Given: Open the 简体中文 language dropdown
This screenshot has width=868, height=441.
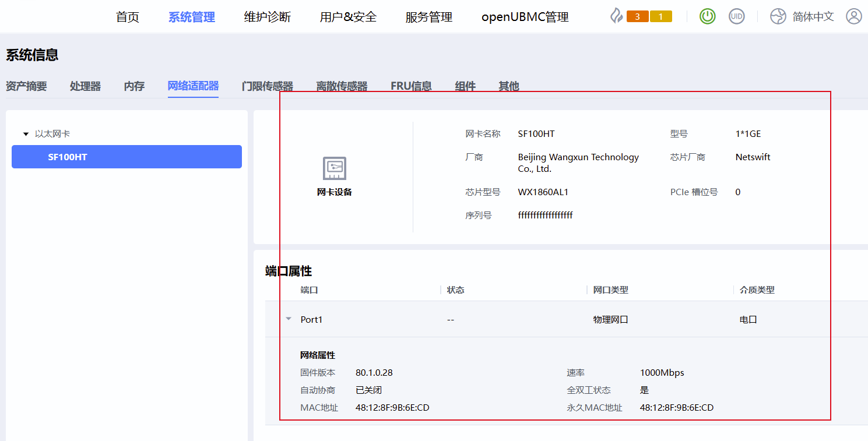Looking at the screenshot, I should 813,17.
